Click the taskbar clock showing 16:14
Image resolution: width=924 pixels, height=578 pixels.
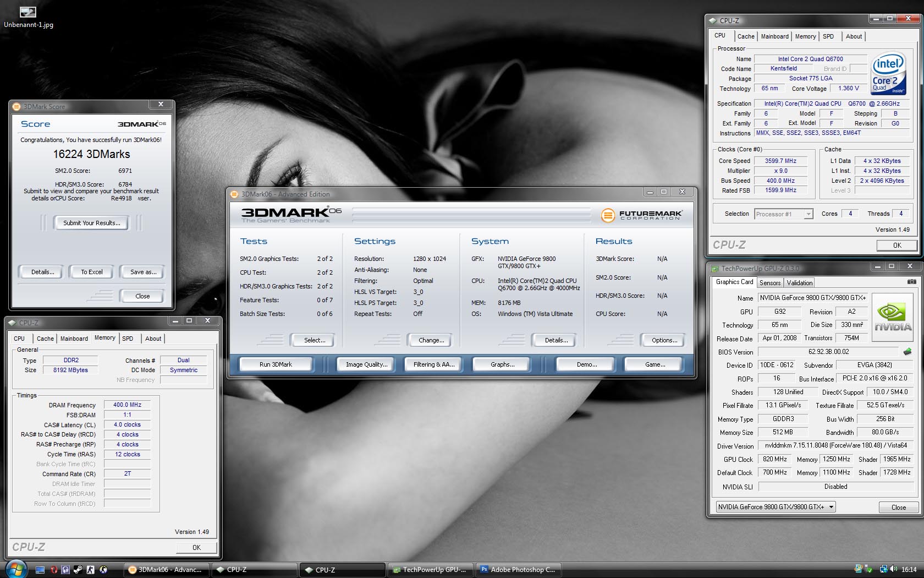tap(909, 570)
